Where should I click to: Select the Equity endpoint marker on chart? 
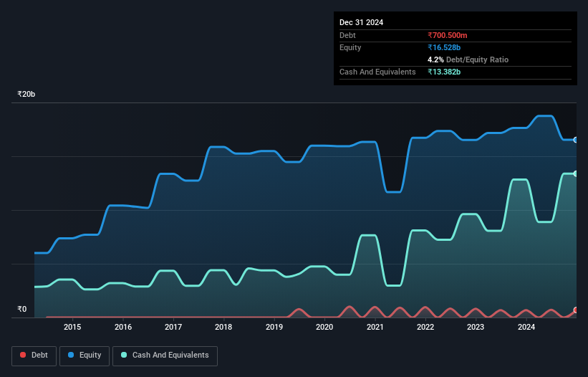[x=576, y=140]
